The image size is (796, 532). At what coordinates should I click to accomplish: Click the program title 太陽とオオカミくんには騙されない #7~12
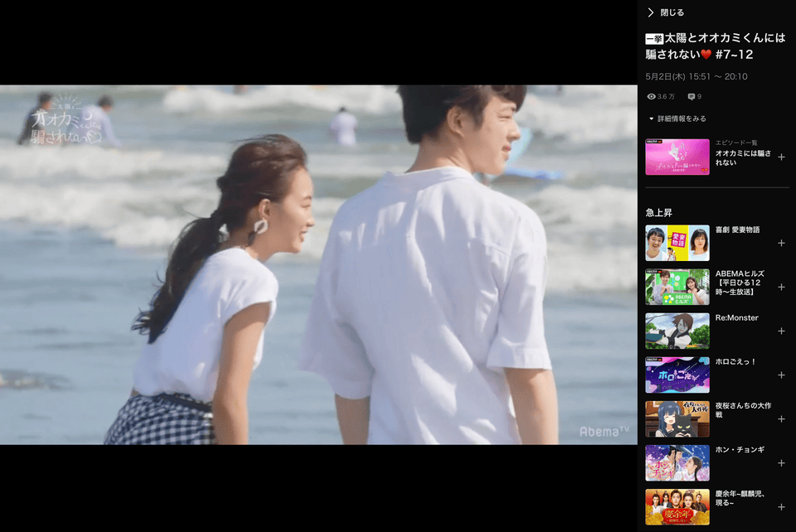pos(716,46)
